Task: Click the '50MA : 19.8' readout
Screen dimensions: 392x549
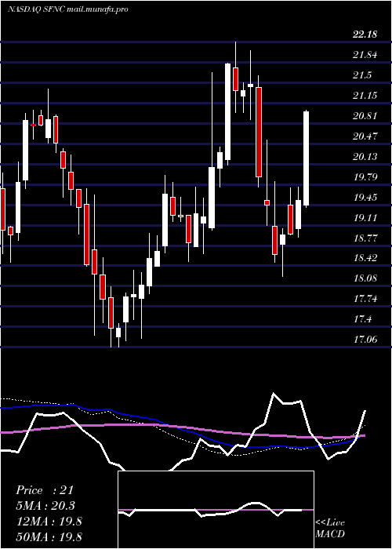Action: (x=49, y=536)
